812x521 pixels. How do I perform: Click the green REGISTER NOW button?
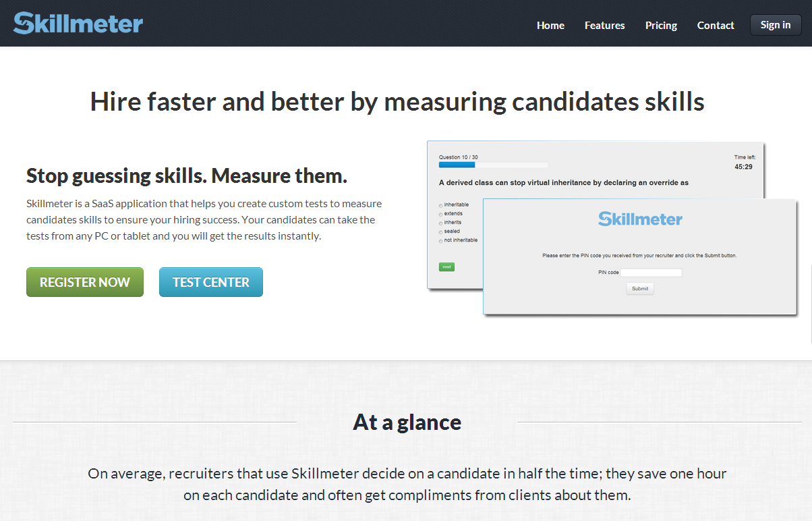pyautogui.click(x=84, y=281)
